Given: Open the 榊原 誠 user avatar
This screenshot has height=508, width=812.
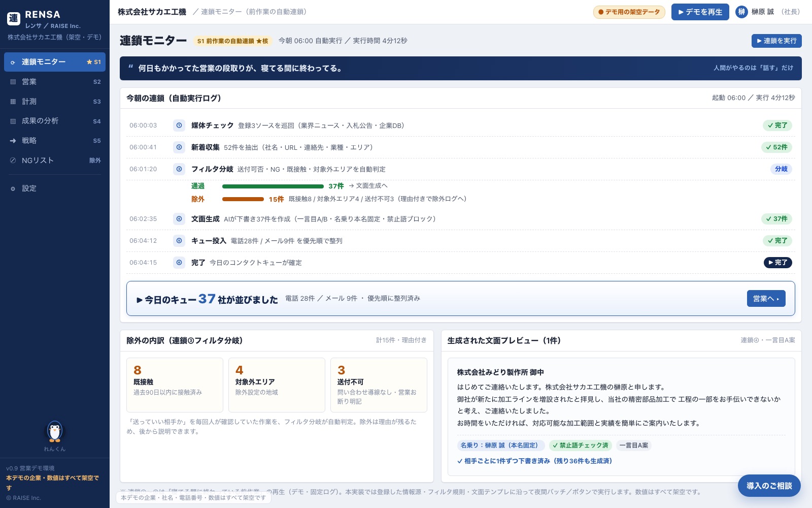Looking at the screenshot, I should [741, 12].
